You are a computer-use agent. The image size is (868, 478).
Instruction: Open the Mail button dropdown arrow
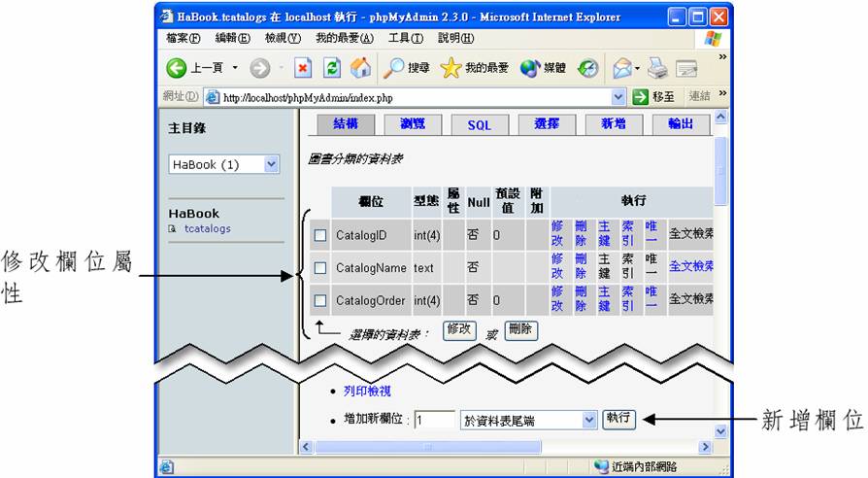pyautogui.click(x=637, y=69)
